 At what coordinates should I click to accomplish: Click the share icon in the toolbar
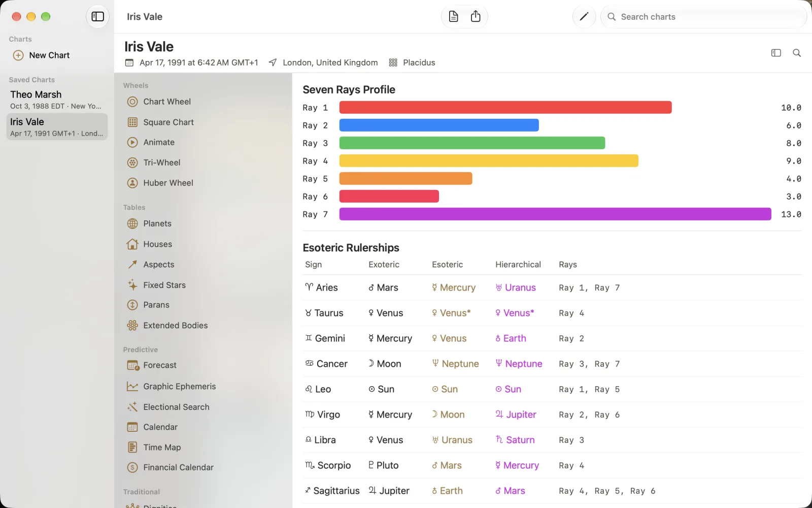click(476, 17)
